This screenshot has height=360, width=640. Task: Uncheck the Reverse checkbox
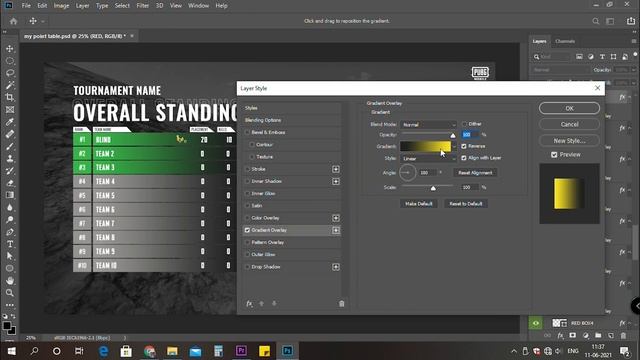[x=464, y=146]
